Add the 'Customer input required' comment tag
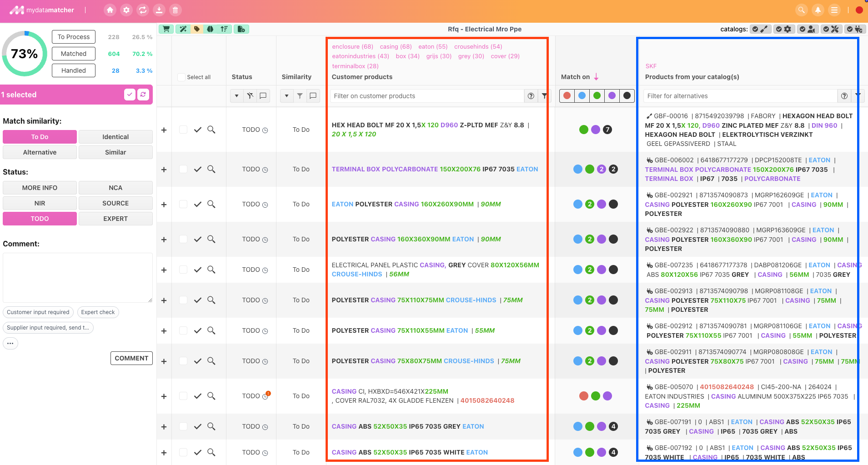 tap(38, 312)
